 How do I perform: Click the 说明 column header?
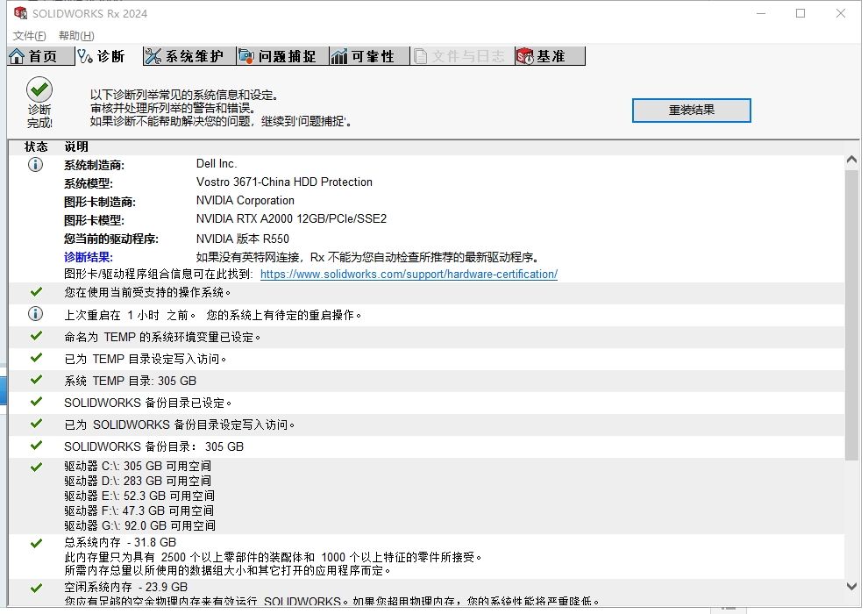76,146
